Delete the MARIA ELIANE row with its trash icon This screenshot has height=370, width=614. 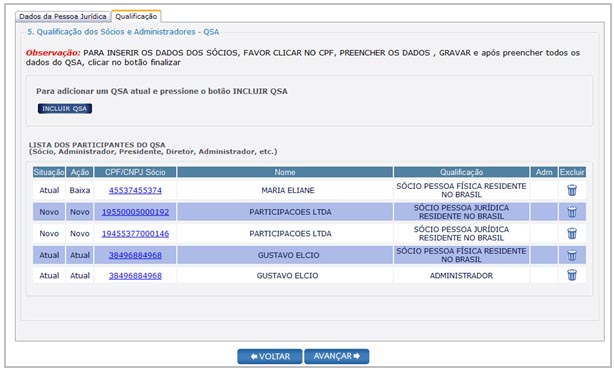[x=572, y=190]
